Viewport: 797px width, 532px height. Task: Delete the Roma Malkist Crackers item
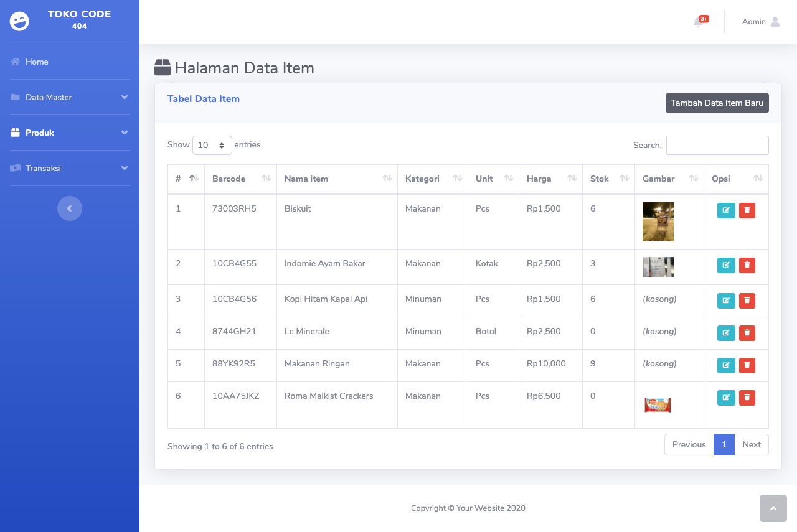pos(747,398)
